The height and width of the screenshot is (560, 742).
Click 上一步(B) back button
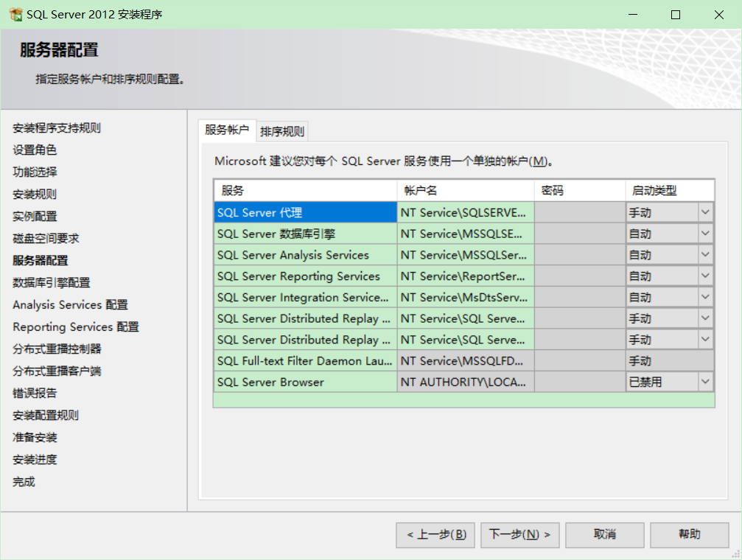pos(435,535)
